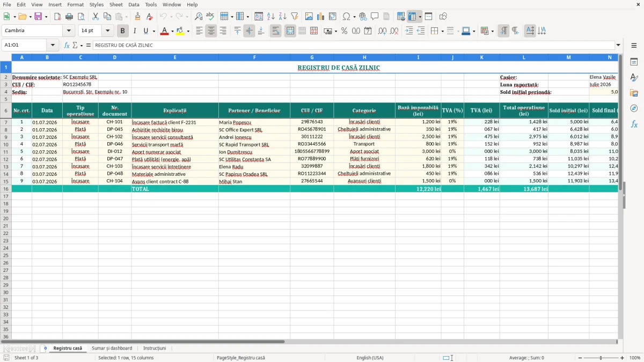644x362 pixels.
Task: Click Format as Percent icon
Action: (x=344, y=31)
